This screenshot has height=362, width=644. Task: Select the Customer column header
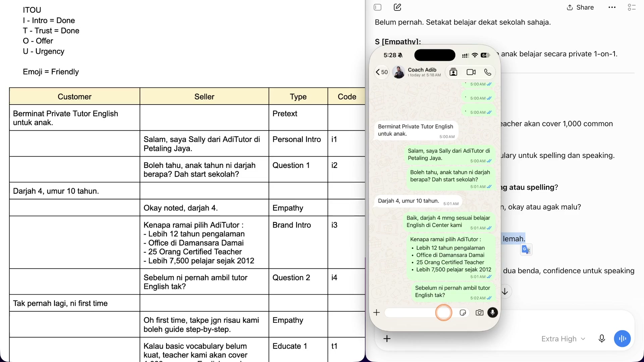pos(74,97)
